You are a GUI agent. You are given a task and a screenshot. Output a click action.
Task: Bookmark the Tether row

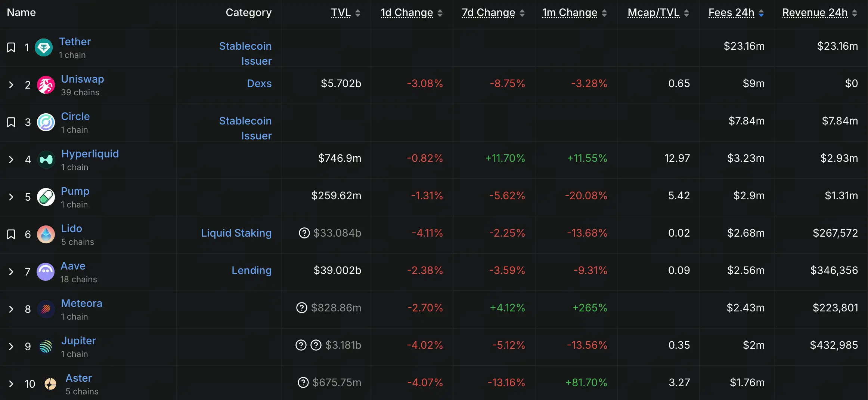(x=11, y=47)
